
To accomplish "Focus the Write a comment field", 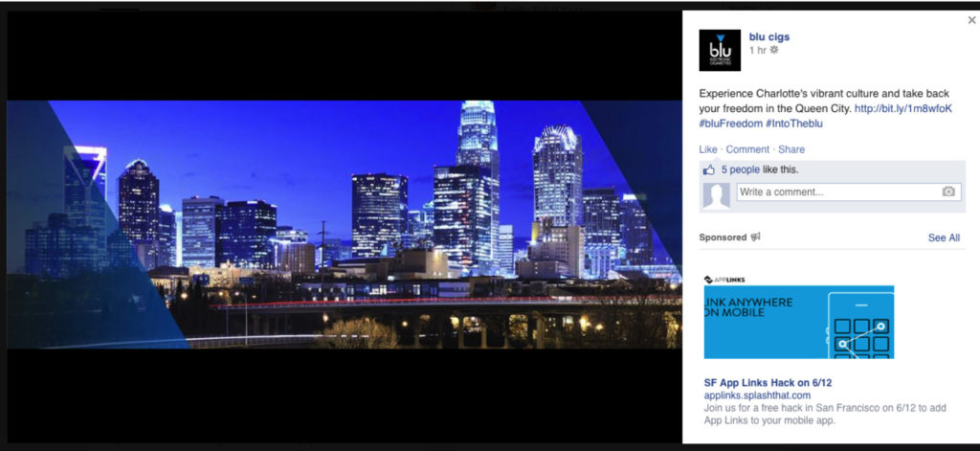I will click(x=849, y=192).
